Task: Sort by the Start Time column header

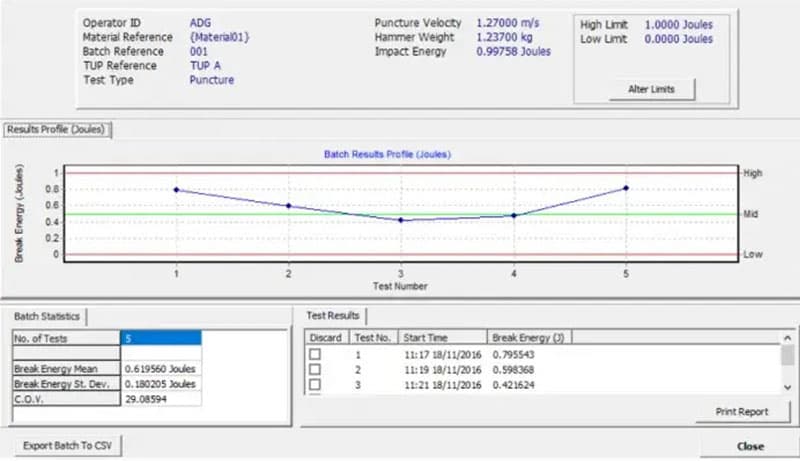Action: coord(442,338)
